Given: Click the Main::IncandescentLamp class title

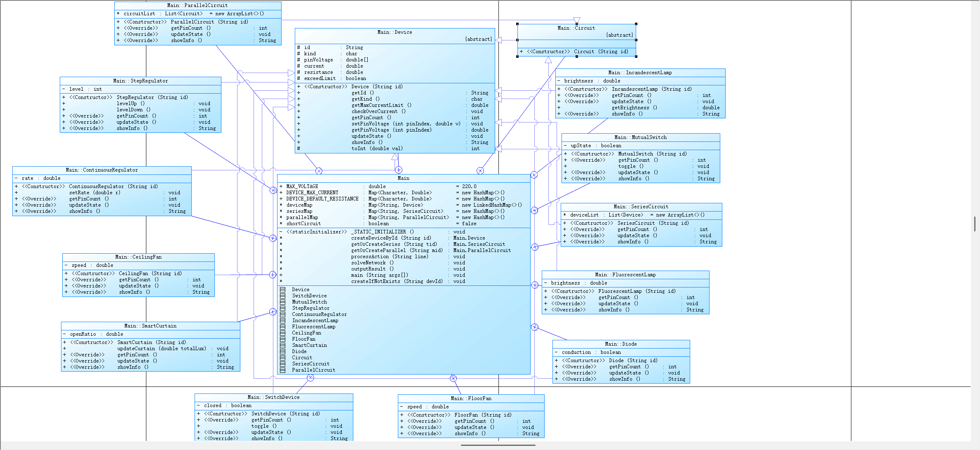Looking at the screenshot, I should pos(640,73).
